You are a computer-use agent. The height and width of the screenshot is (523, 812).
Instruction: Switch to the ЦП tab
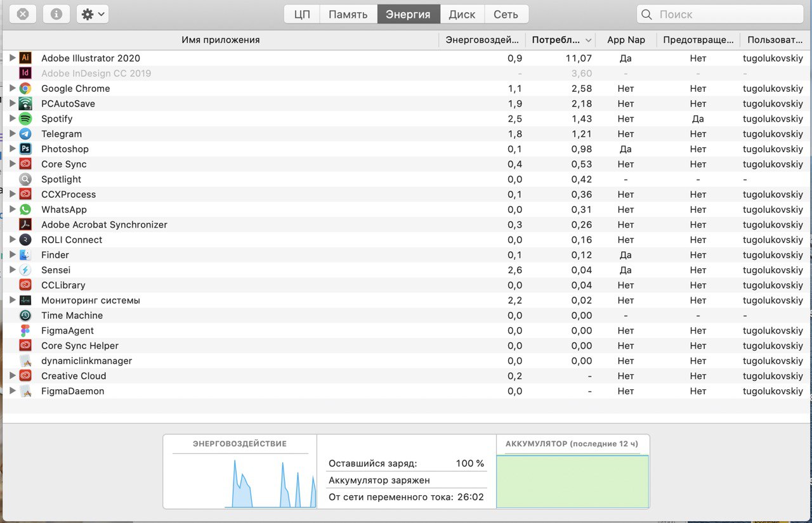tap(302, 14)
